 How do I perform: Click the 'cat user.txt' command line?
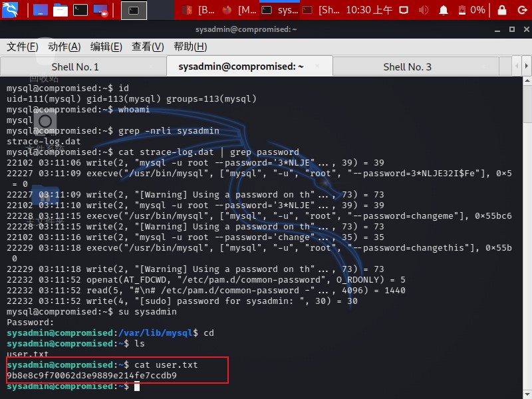102,364
